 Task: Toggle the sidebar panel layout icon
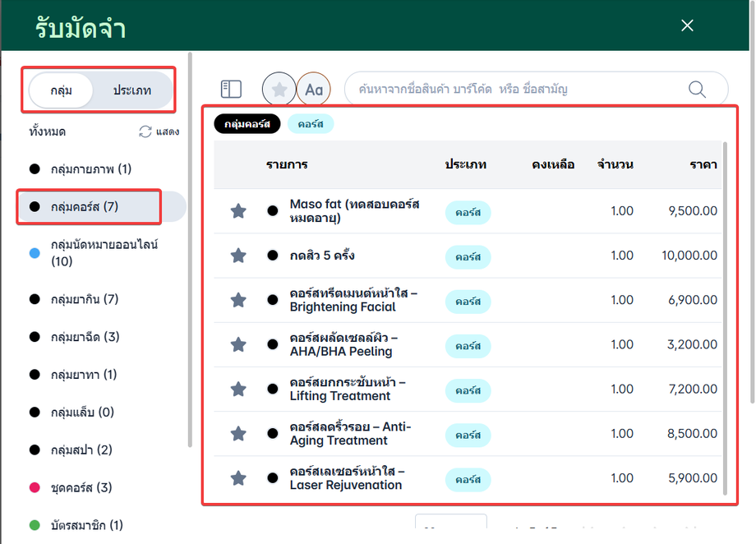231,90
